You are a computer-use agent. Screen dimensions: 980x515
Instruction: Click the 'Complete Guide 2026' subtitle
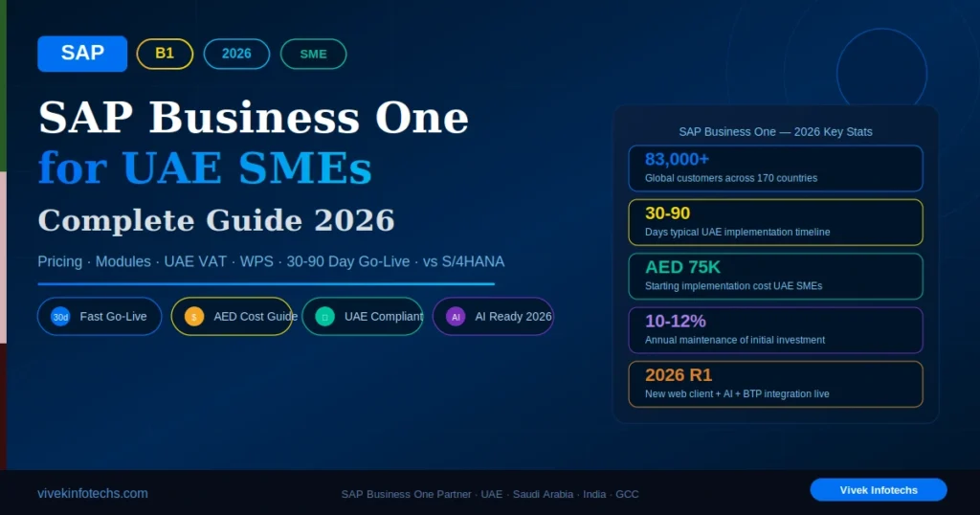[x=216, y=220]
